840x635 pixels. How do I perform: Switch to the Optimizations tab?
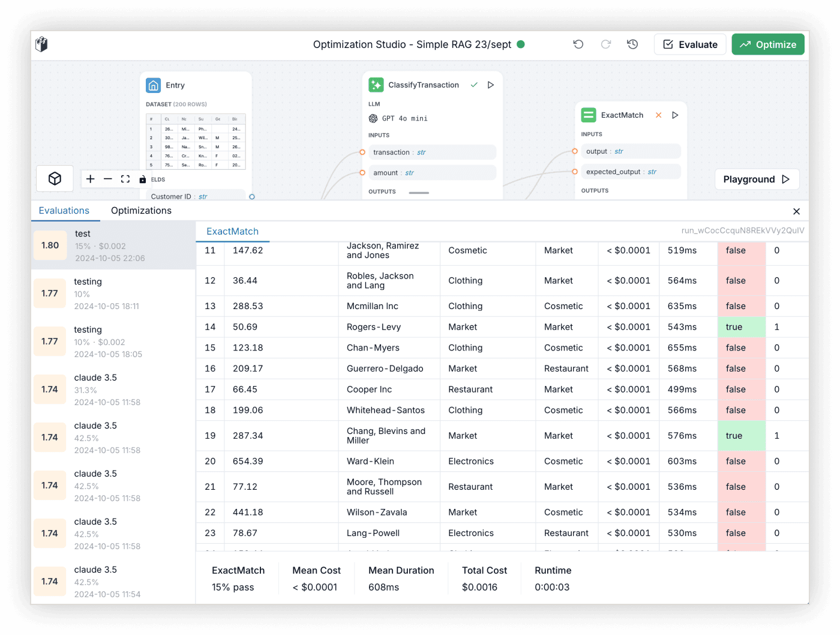(x=141, y=211)
